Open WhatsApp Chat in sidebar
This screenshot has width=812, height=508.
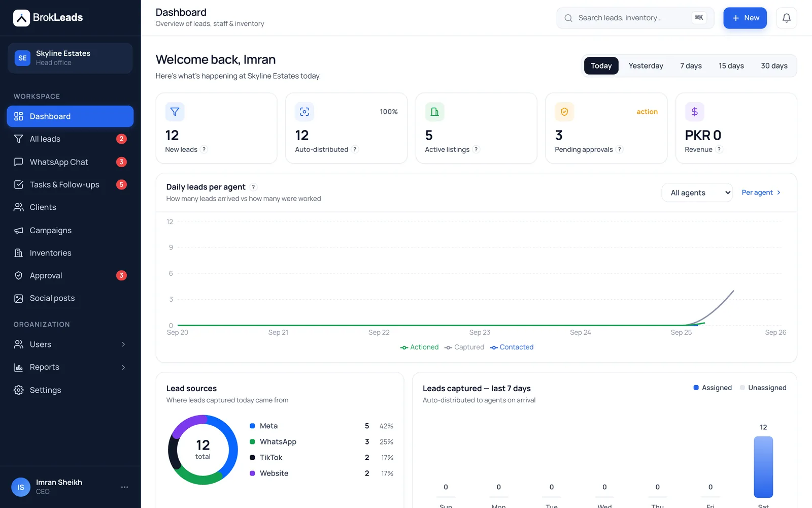coord(70,162)
